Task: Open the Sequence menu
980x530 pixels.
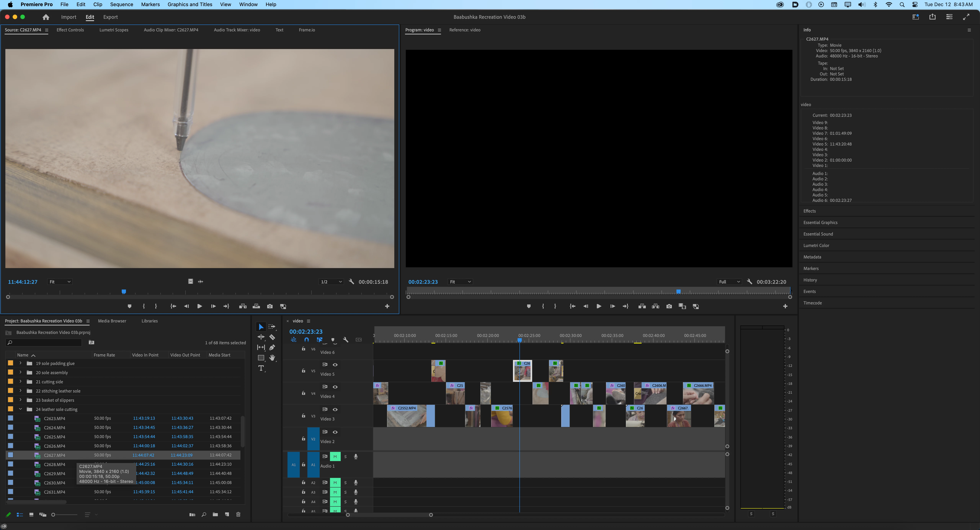Action: coord(121,5)
